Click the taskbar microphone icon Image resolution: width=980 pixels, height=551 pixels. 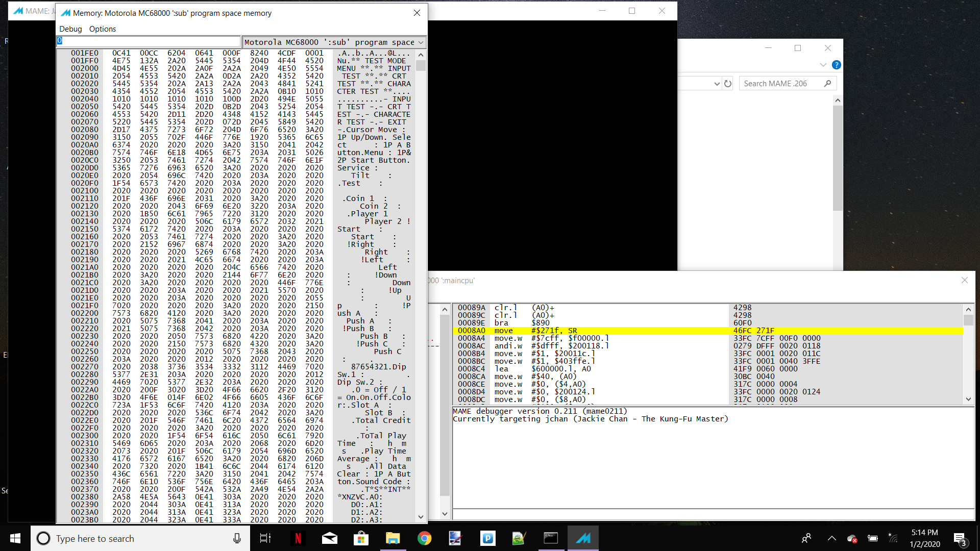[x=237, y=538]
